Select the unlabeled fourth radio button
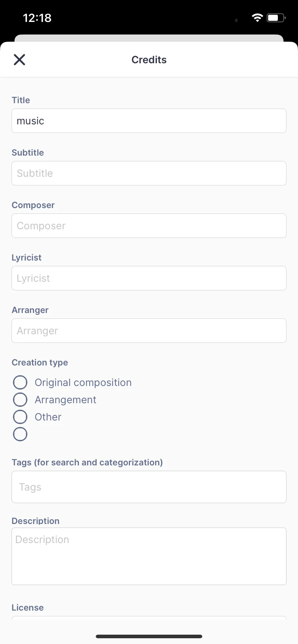The width and height of the screenshot is (298, 644). click(x=20, y=434)
